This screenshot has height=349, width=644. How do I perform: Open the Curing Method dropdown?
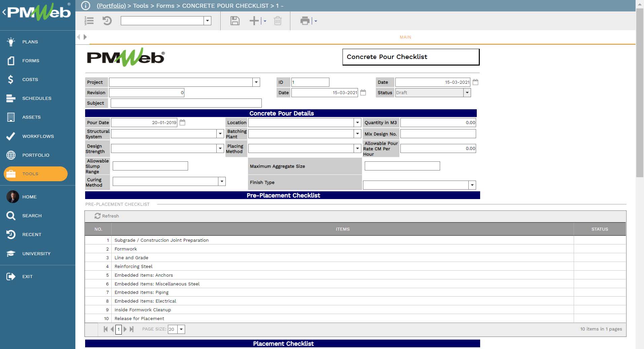coord(221,182)
